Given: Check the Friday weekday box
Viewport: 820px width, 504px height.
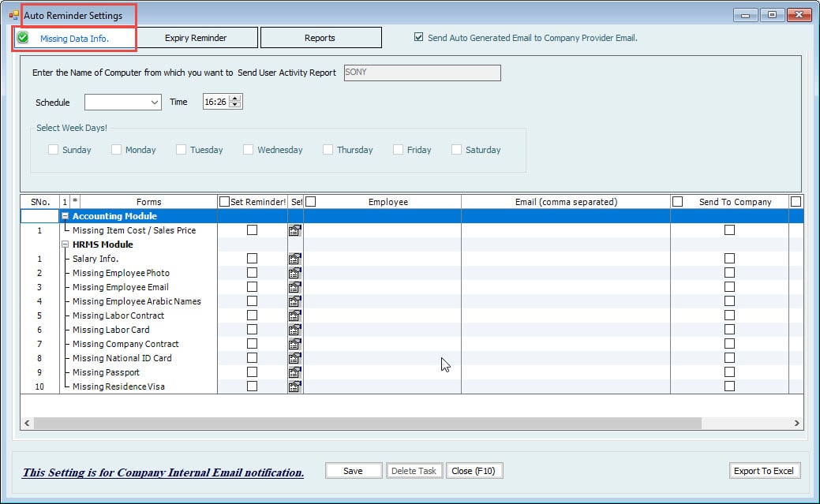Looking at the screenshot, I should 398,150.
